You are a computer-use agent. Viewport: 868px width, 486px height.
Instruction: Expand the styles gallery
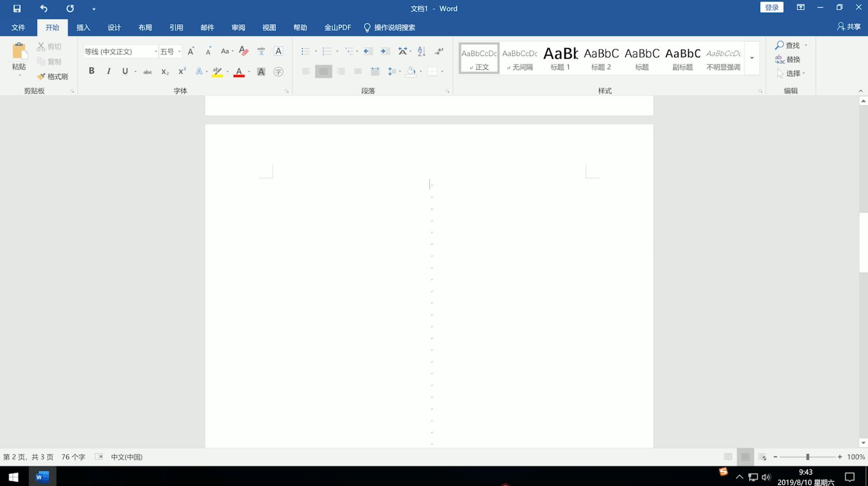point(752,58)
